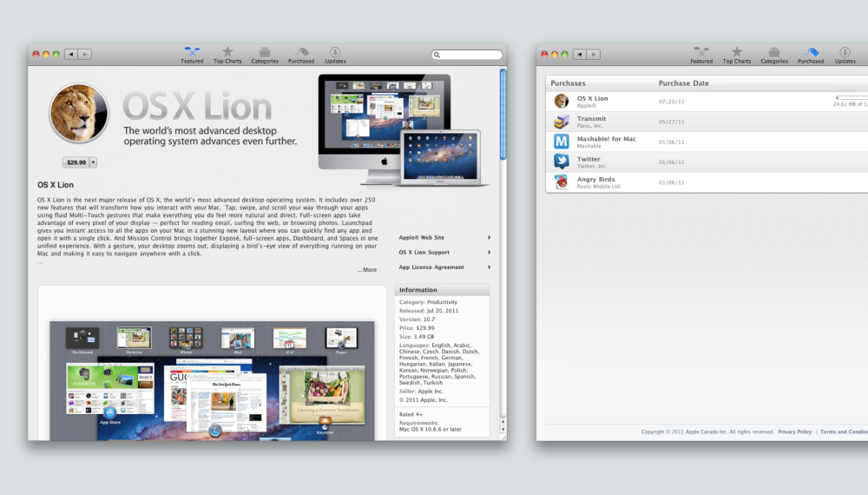Go back in right Purchases window
Viewport: 868px width, 495px height.
click(580, 54)
